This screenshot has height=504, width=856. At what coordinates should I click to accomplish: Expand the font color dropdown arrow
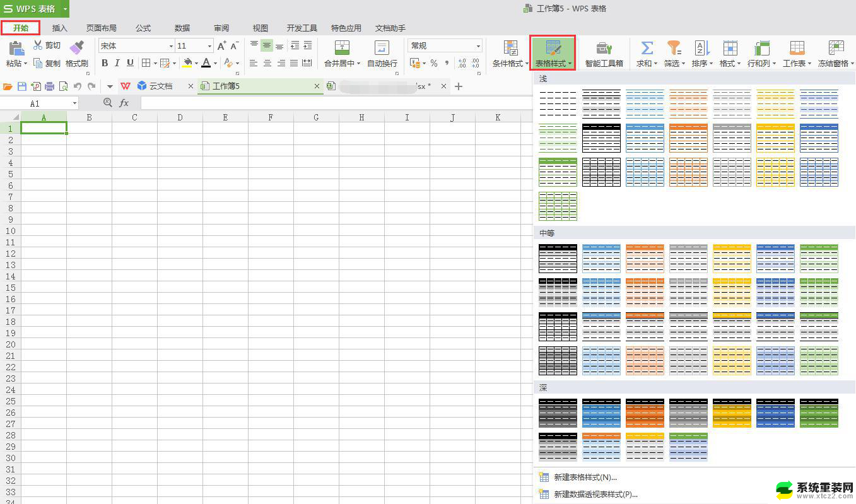tap(215, 63)
